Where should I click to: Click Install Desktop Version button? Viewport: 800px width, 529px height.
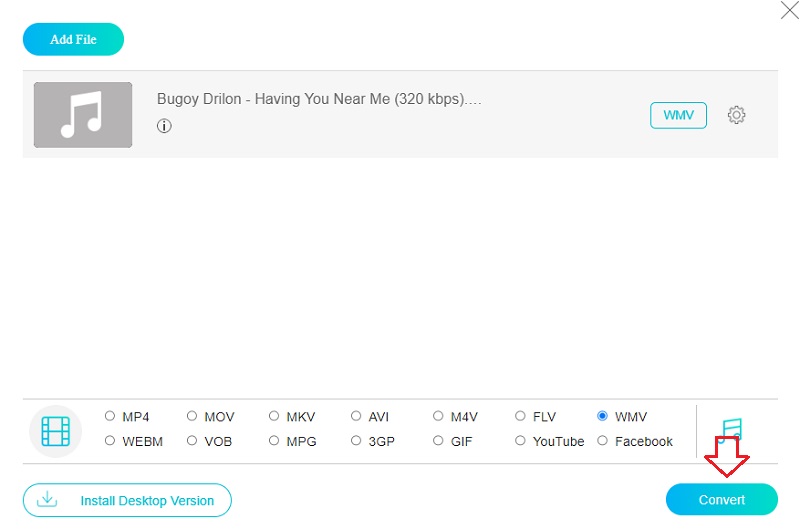point(127,500)
